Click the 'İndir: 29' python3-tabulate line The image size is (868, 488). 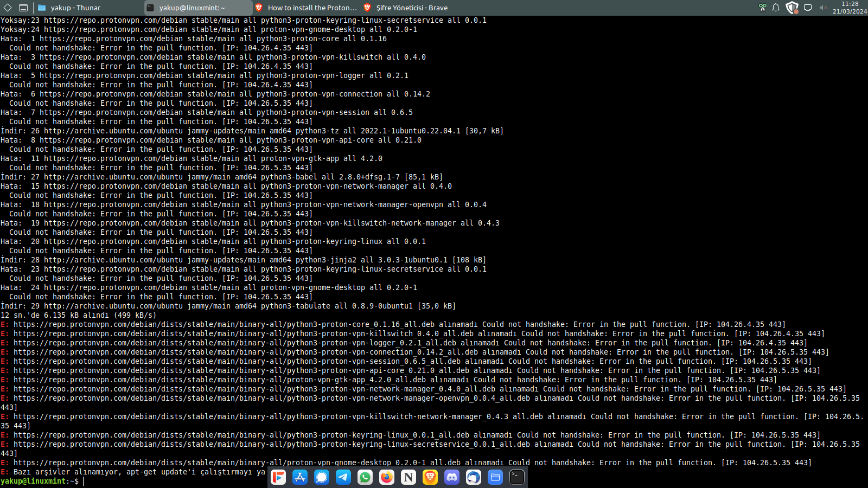(x=228, y=306)
